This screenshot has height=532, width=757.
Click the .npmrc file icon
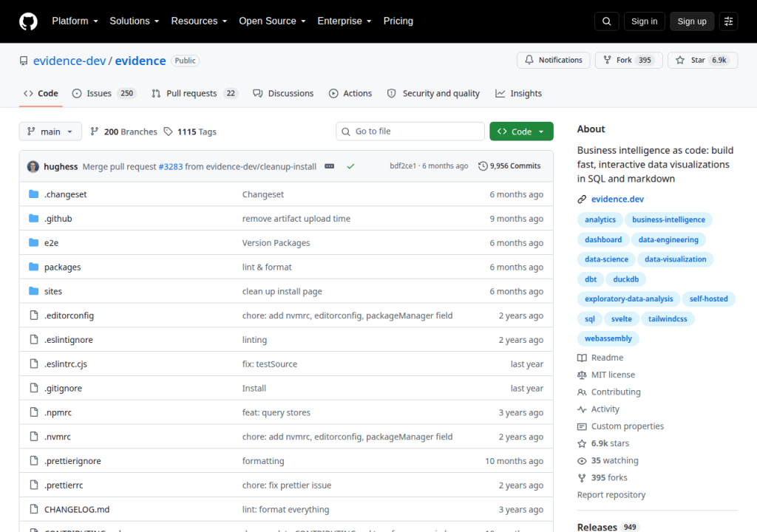(x=34, y=412)
